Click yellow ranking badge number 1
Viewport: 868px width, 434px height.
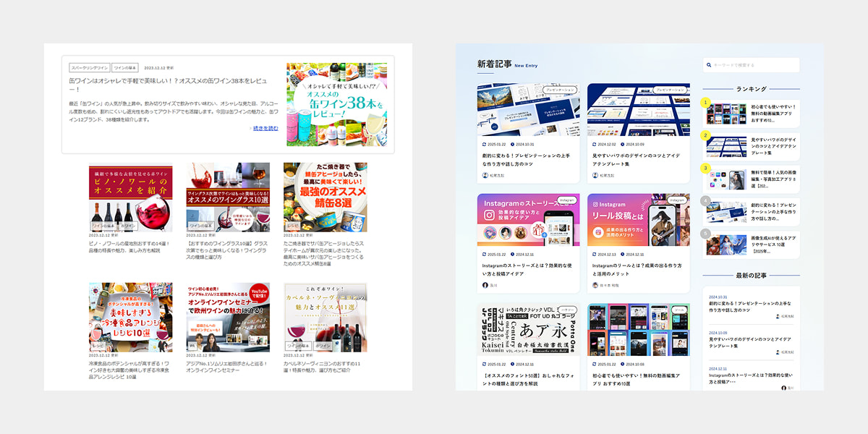pos(705,102)
